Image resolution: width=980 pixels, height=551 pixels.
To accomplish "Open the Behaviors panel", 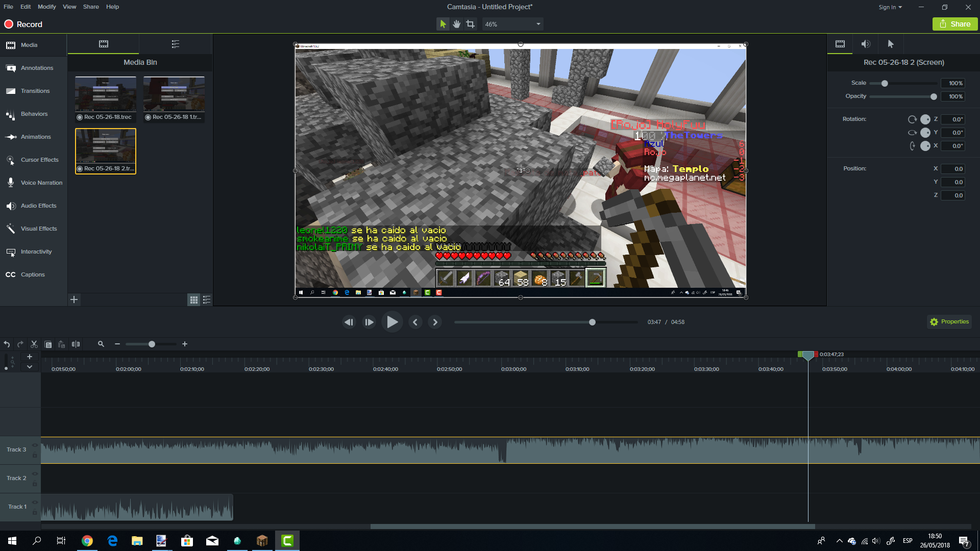I will (x=33, y=114).
